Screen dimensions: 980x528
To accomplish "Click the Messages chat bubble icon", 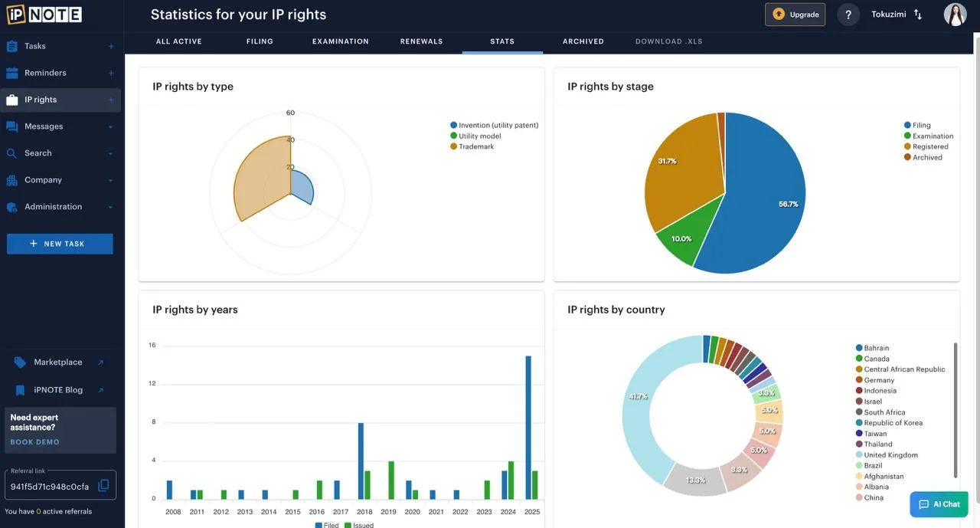I will point(11,126).
